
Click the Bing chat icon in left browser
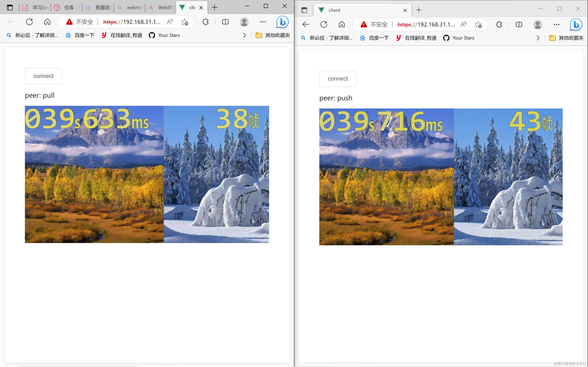pyautogui.click(x=282, y=22)
